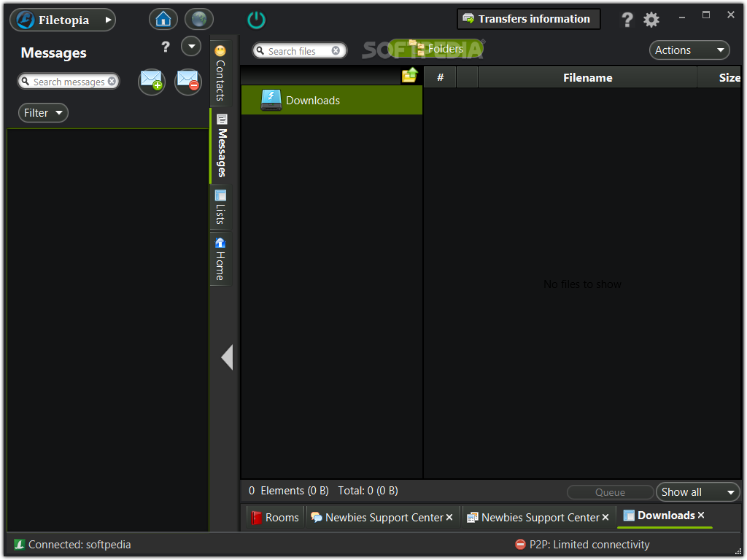Create a new message envelope icon
Viewport: 747px width, 560px height.
[152, 82]
